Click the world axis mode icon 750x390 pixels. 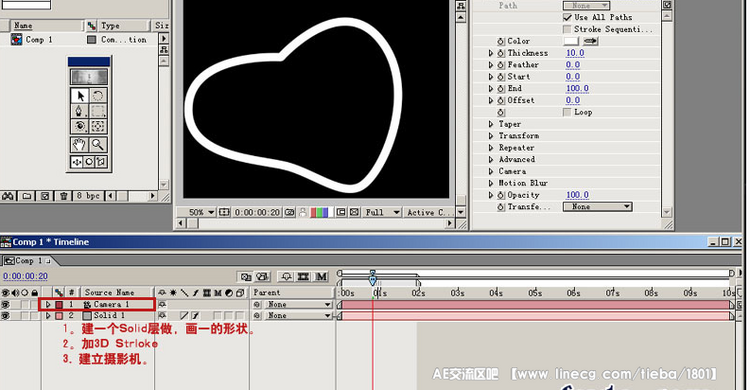(89, 162)
